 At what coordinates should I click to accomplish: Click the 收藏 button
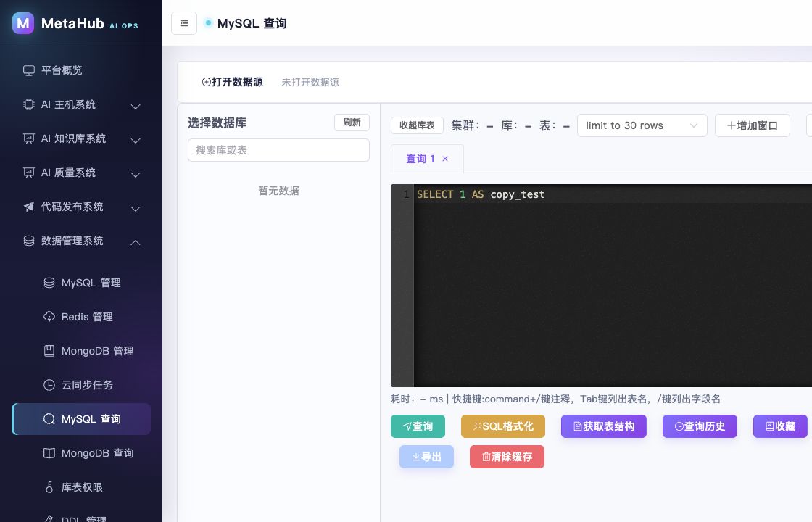pos(780,426)
